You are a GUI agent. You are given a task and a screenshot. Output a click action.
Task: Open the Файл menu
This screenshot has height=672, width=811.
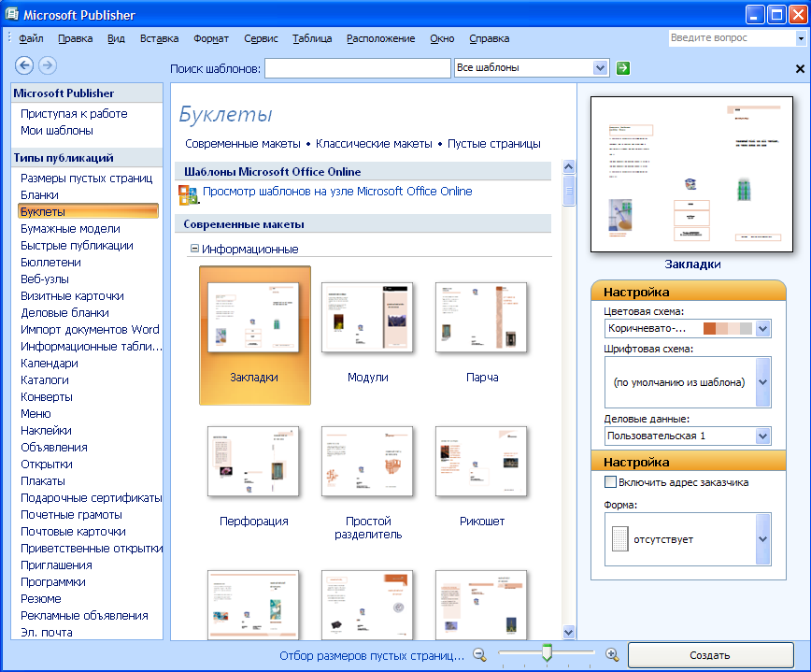31,38
